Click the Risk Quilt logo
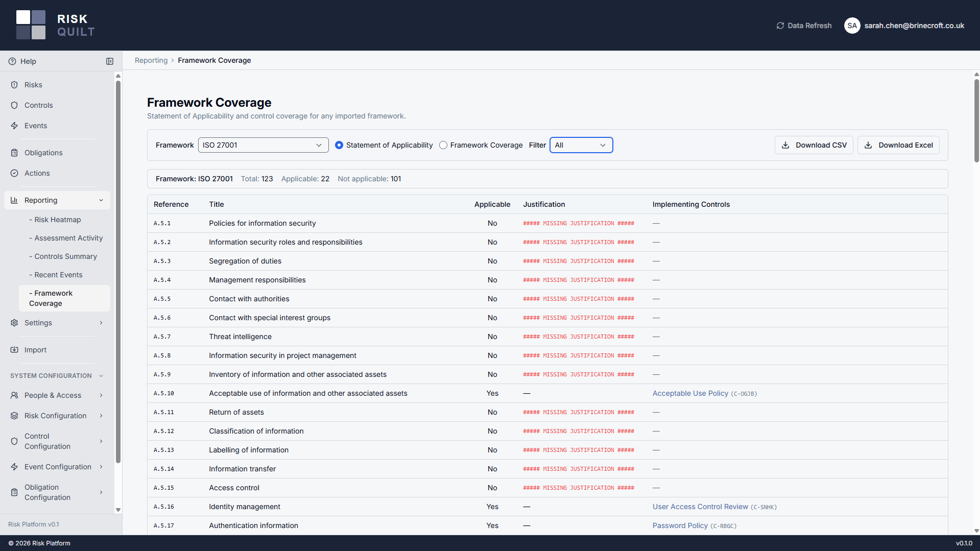 coord(55,25)
